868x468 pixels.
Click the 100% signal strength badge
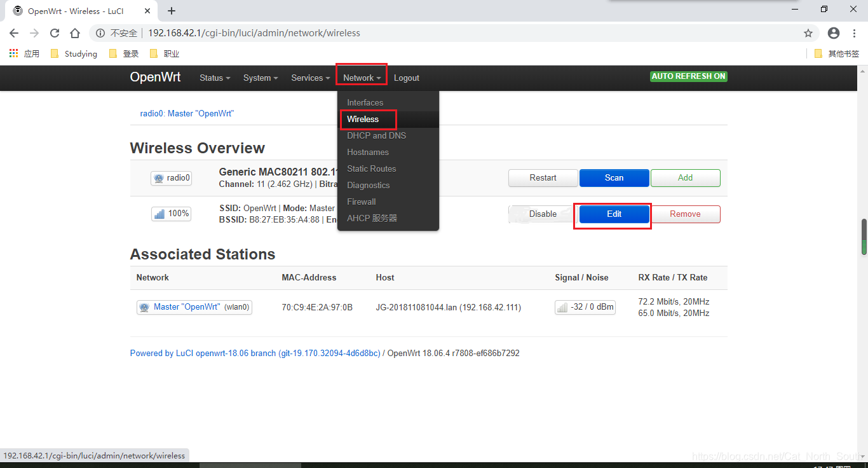(172, 214)
